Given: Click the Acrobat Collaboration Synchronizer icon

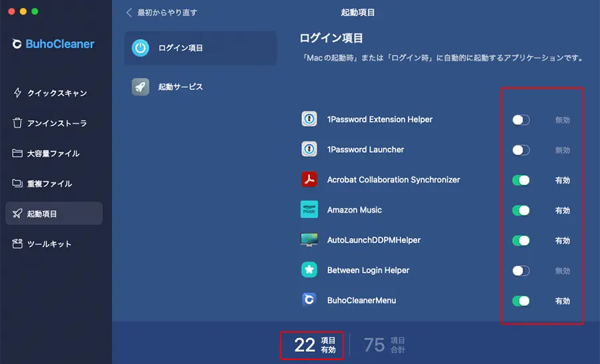Looking at the screenshot, I should point(309,179).
